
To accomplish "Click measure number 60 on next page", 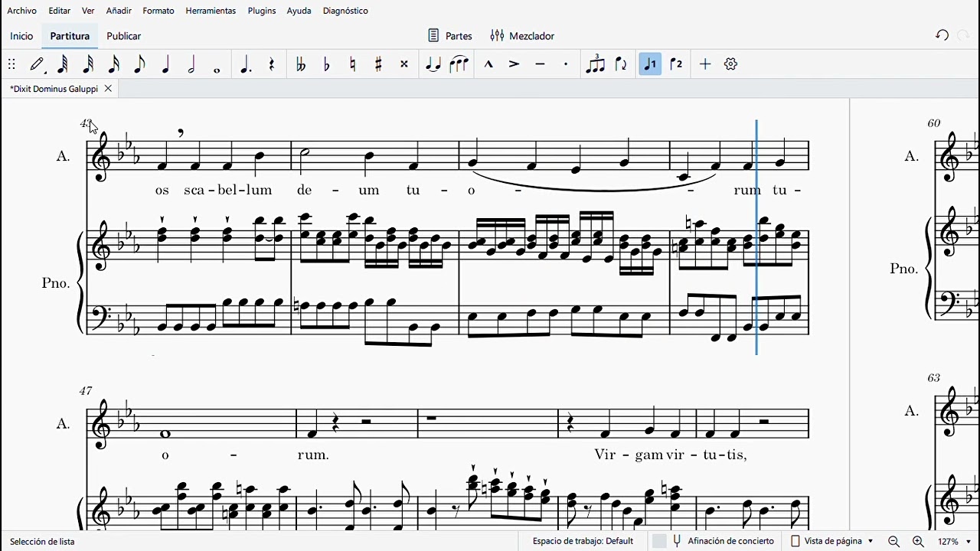I will pos(933,123).
